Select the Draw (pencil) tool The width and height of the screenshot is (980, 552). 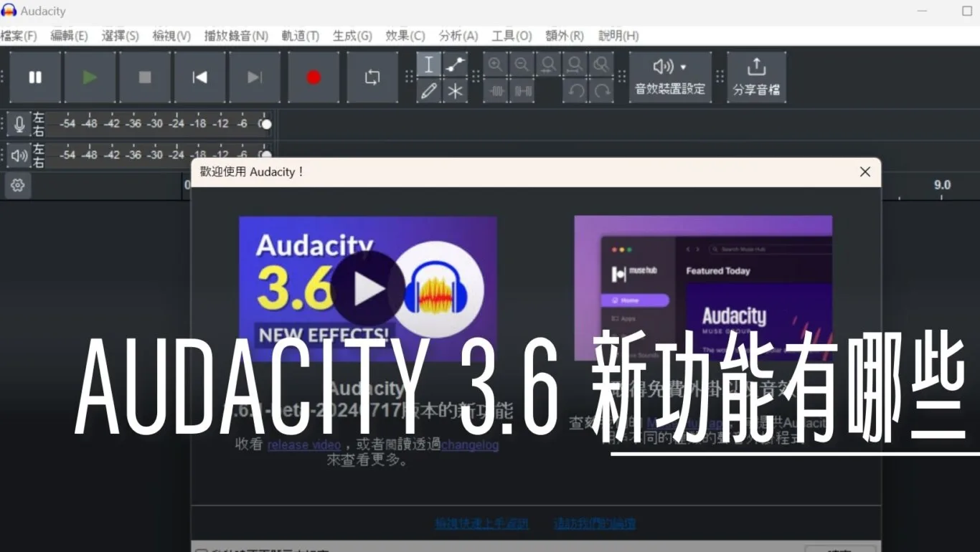click(429, 91)
